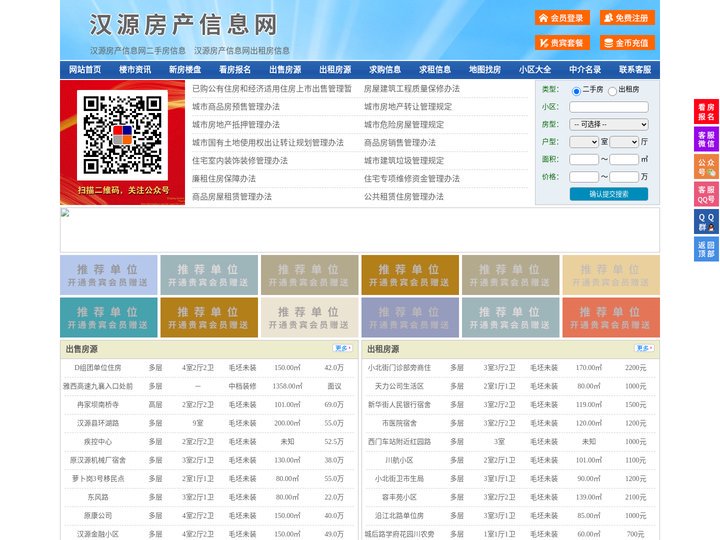Click 更多 in 出售房源 section
The width and height of the screenshot is (720, 540).
(343, 349)
